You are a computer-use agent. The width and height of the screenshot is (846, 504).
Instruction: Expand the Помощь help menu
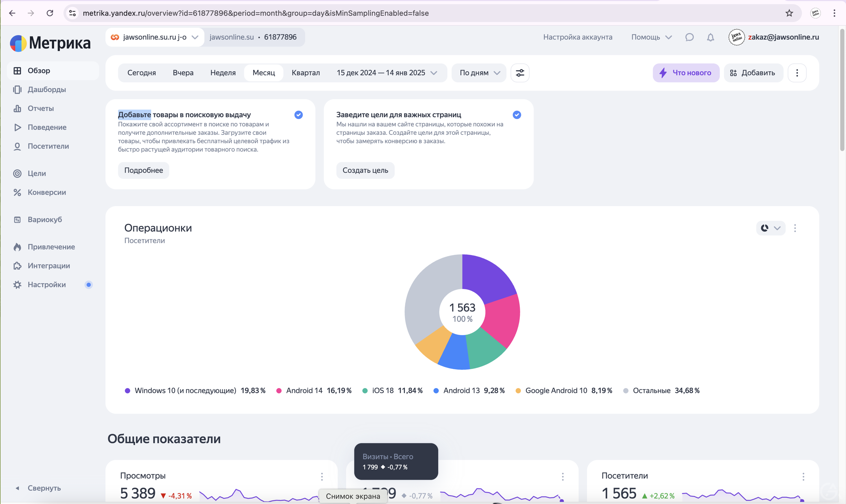pyautogui.click(x=652, y=37)
